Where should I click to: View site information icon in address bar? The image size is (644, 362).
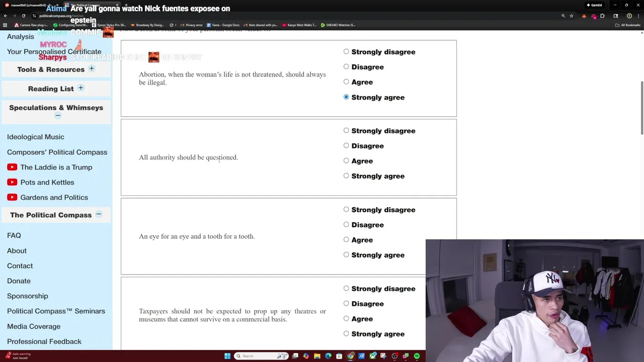coord(34,16)
